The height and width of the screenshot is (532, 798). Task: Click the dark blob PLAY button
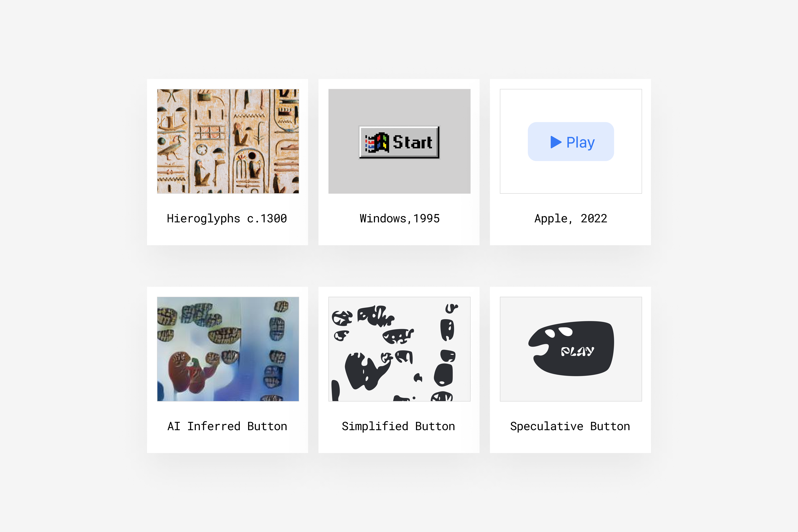(x=571, y=348)
